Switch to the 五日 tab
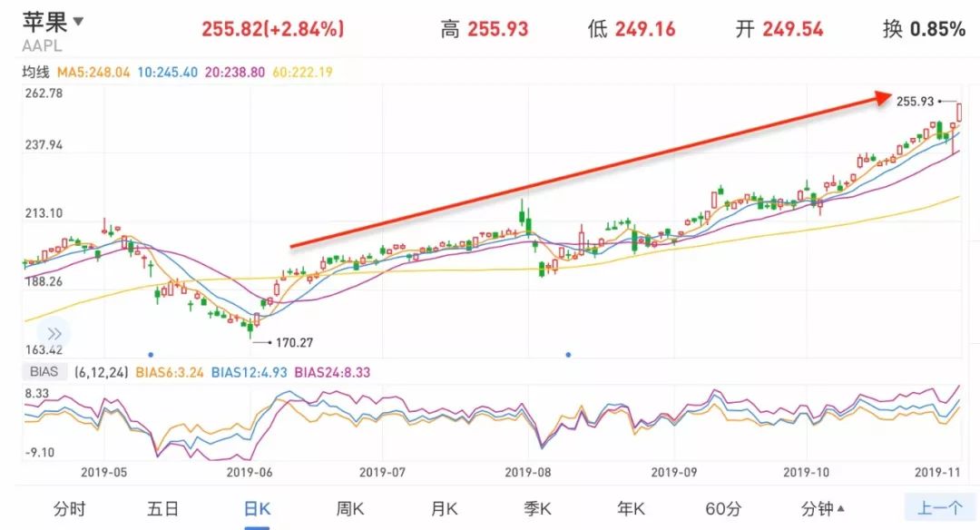The image size is (980, 530). (163, 509)
